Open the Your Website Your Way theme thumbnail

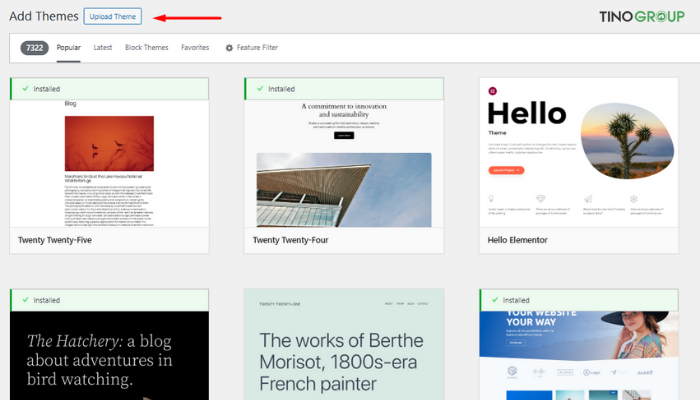579,355
